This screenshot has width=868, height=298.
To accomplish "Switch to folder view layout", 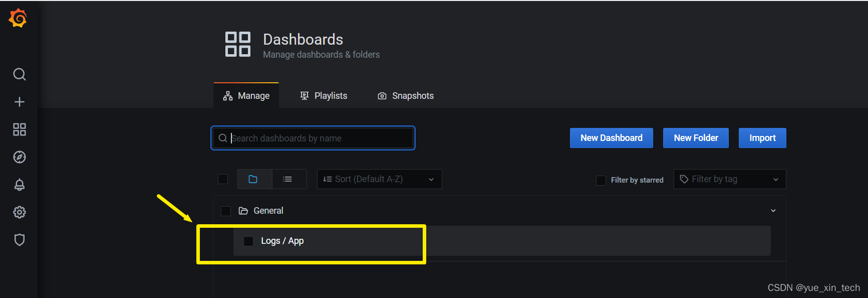I will pos(253,179).
